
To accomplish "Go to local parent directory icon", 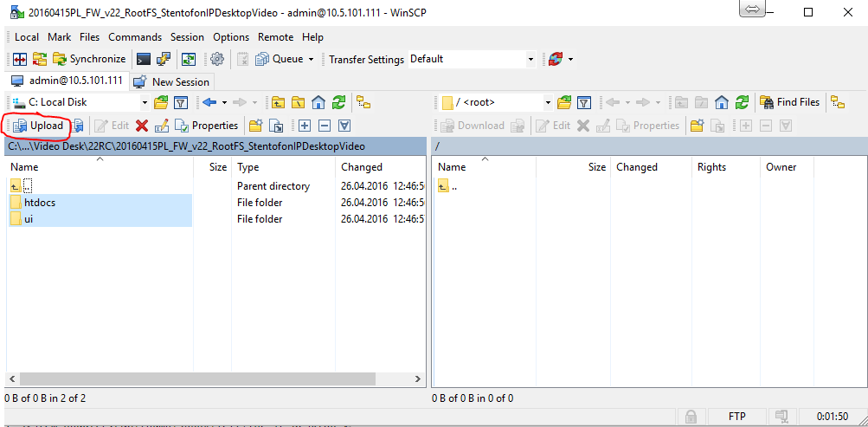I will coord(278,102).
